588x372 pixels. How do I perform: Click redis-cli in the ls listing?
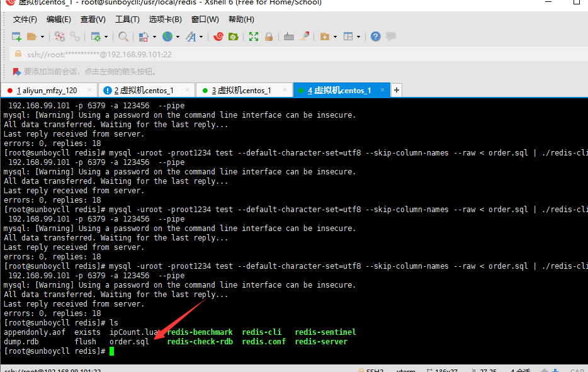[x=261, y=332]
